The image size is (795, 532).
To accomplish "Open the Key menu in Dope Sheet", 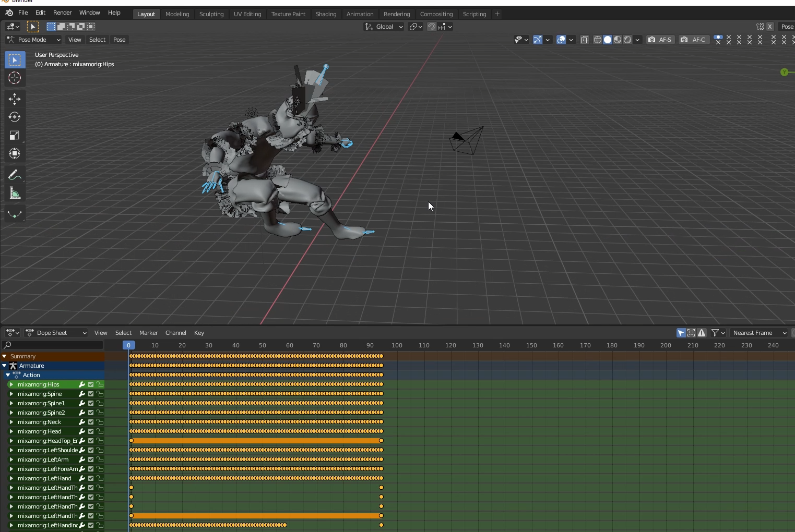I will (199, 333).
